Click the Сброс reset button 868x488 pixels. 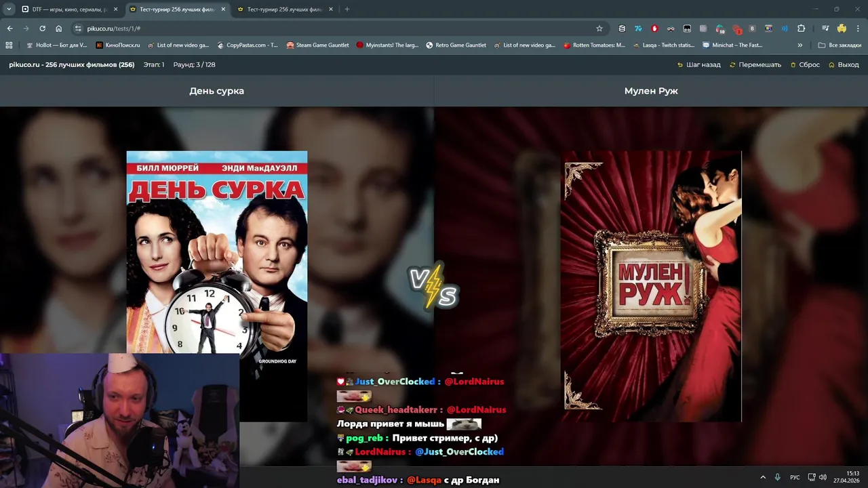[804, 64]
